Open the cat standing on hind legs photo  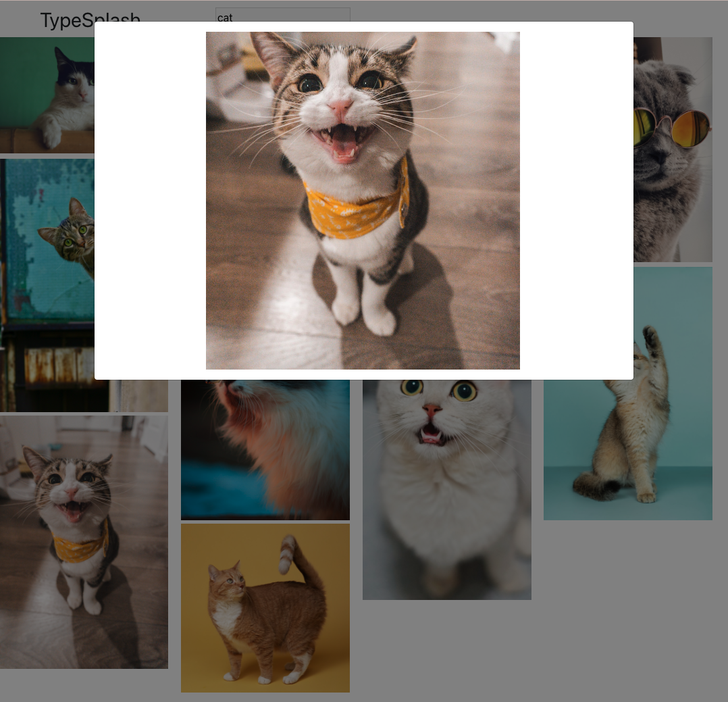(x=628, y=393)
